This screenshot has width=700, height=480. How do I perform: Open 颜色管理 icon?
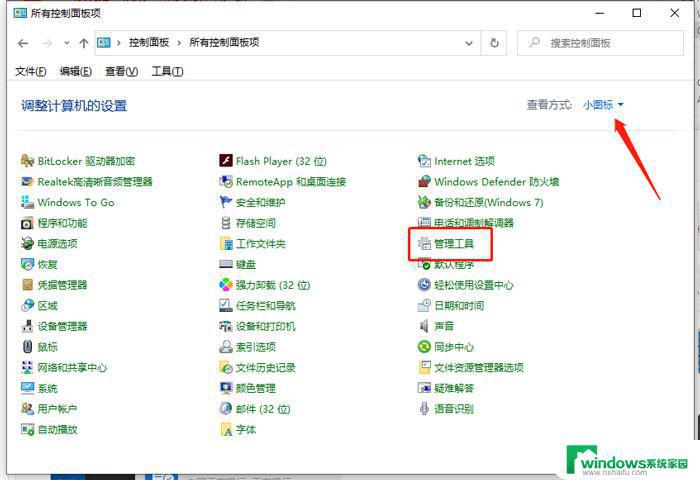tap(226, 388)
